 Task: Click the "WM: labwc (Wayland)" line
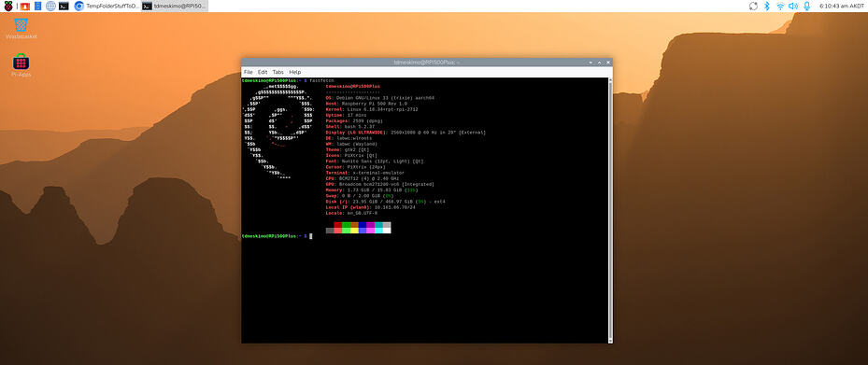[351, 144]
